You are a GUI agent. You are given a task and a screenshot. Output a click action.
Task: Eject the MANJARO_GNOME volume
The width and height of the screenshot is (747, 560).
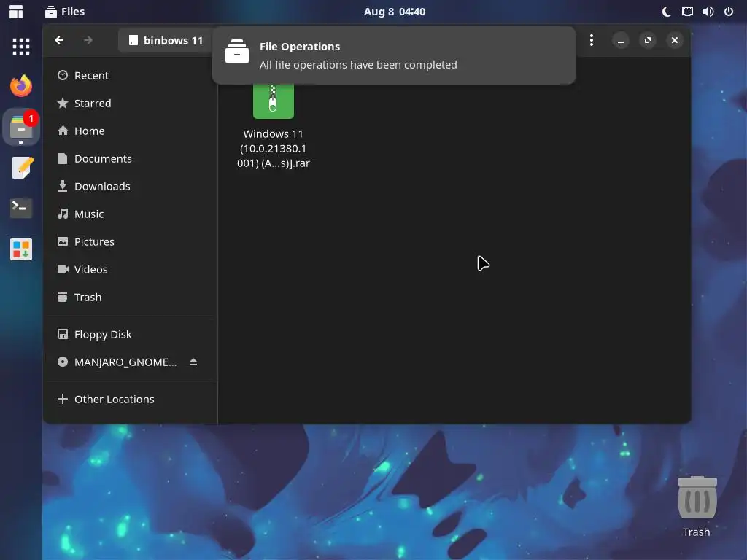193,362
